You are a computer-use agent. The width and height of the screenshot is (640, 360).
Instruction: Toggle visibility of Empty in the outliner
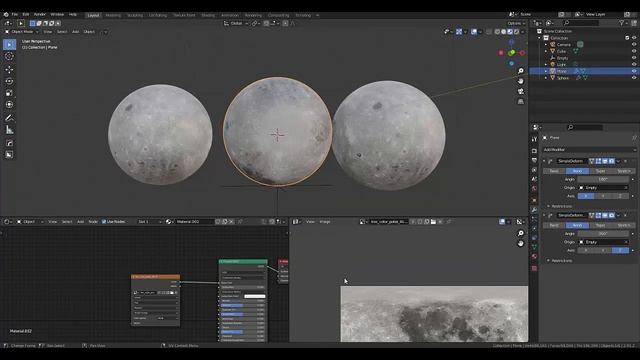(634, 58)
